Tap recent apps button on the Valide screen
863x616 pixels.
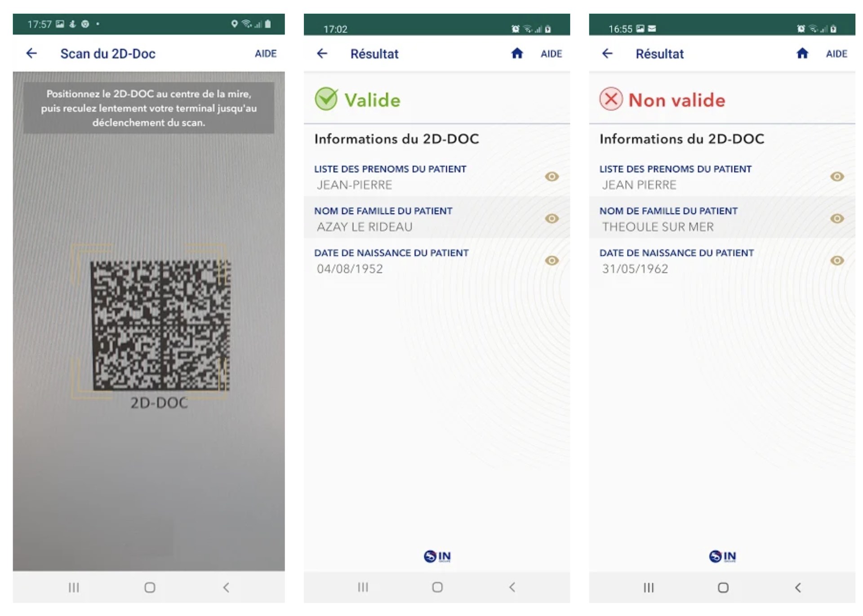[363, 587]
